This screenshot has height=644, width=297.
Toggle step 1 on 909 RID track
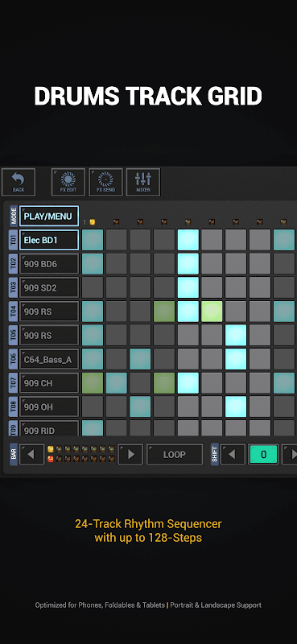(93, 428)
